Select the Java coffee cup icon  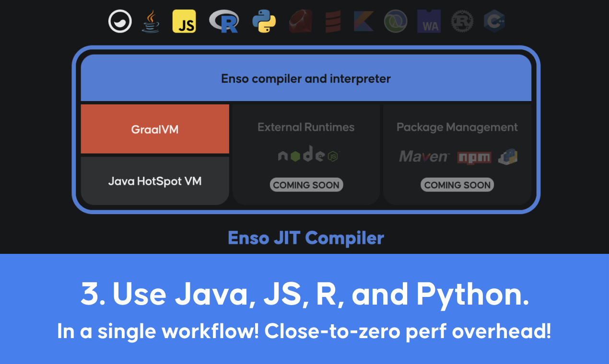pyautogui.click(x=151, y=22)
